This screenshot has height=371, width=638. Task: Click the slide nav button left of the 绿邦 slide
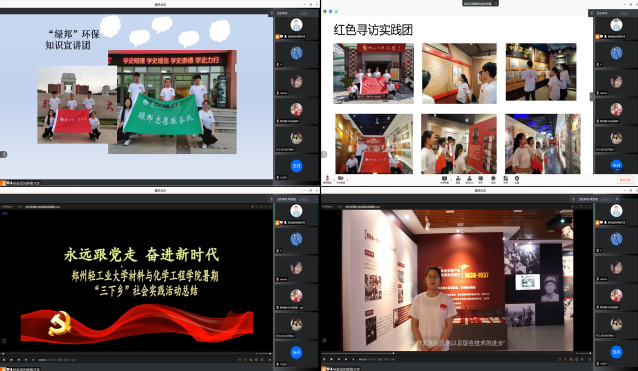click(3, 154)
